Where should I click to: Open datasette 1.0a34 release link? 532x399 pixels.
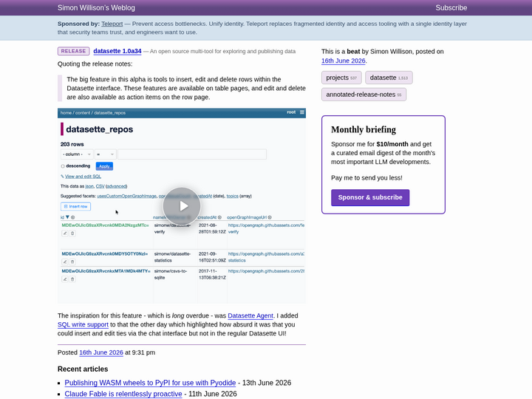tap(117, 51)
